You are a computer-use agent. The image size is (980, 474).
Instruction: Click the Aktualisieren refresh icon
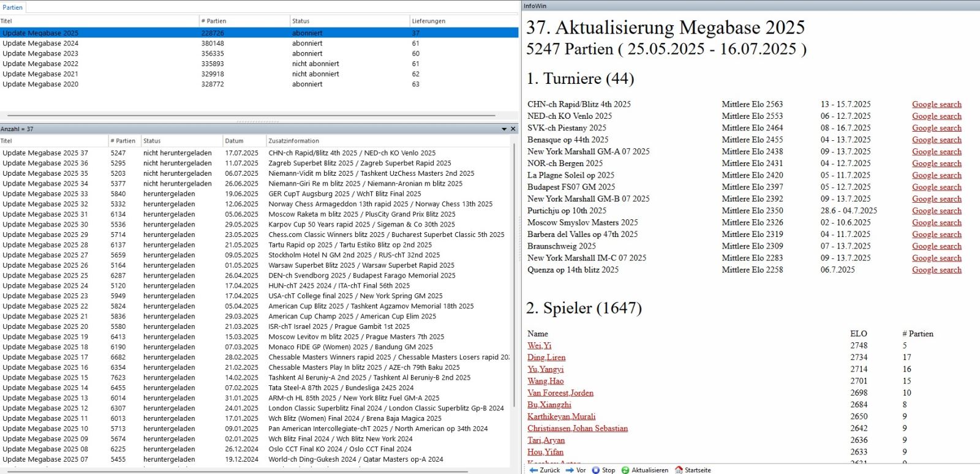click(x=625, y=470)
